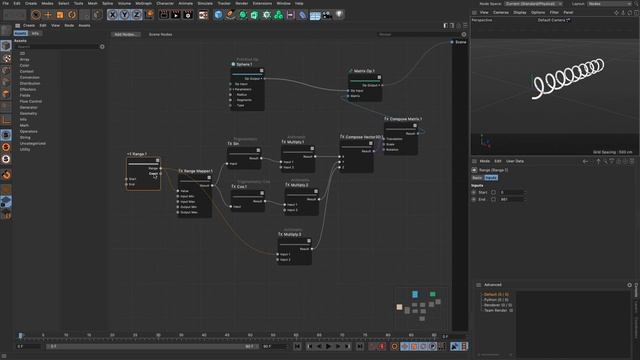This screenshot has width=640, height=360.
Task: Toggle the Z axis lock
Action: [136, 15]
